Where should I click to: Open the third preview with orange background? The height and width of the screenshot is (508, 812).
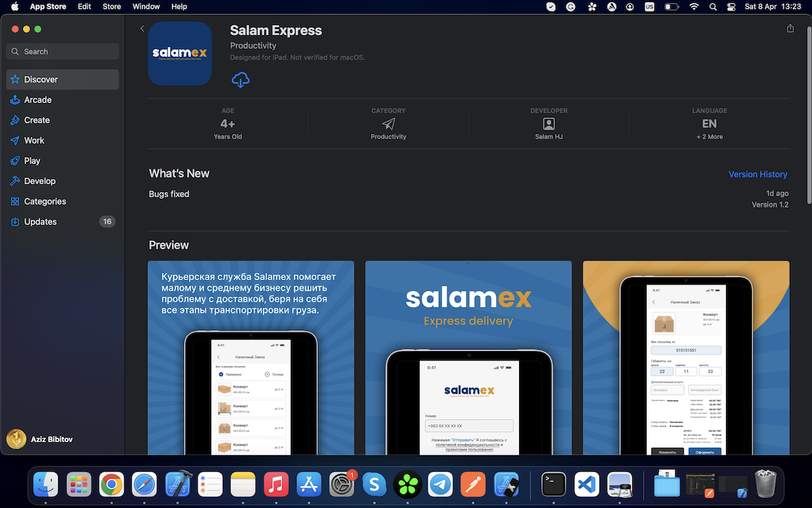tap(686, 358)
